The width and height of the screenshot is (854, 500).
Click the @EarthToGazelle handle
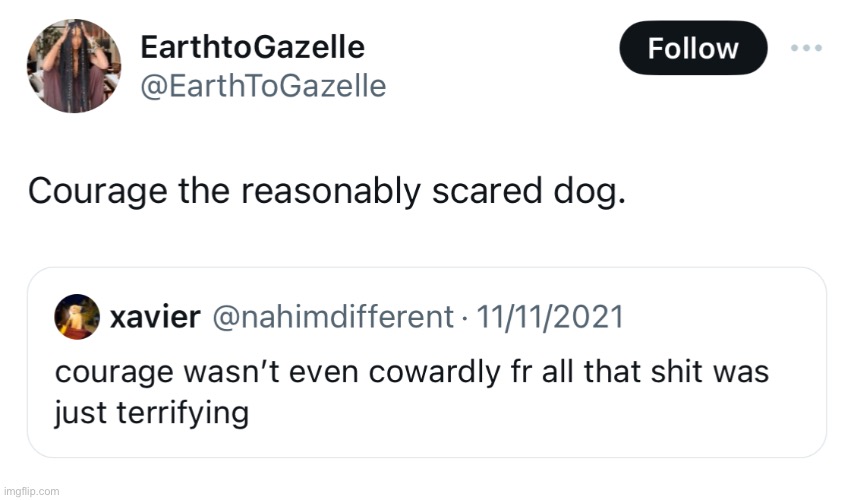[x=263, y=86]
